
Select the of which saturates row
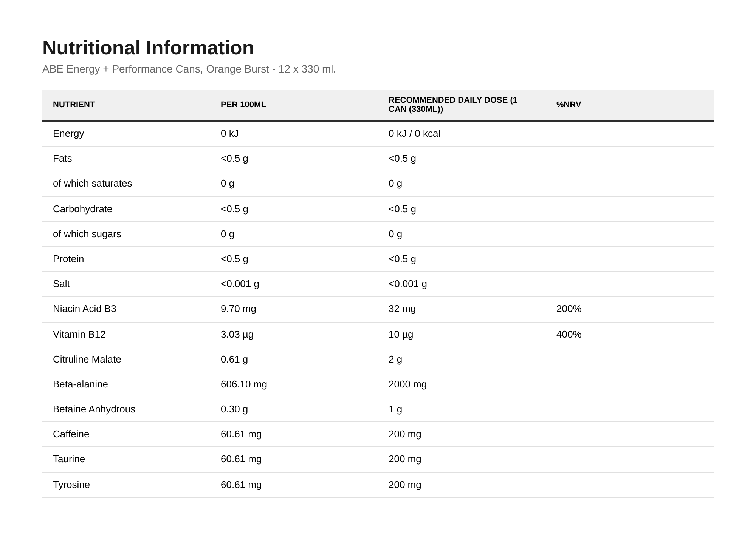pyautogui.click(x=378, y=184)
